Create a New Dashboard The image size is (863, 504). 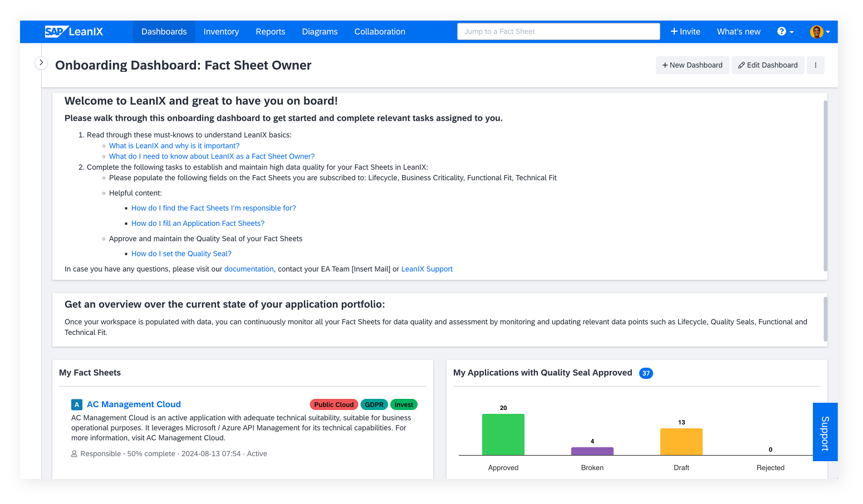692,65
